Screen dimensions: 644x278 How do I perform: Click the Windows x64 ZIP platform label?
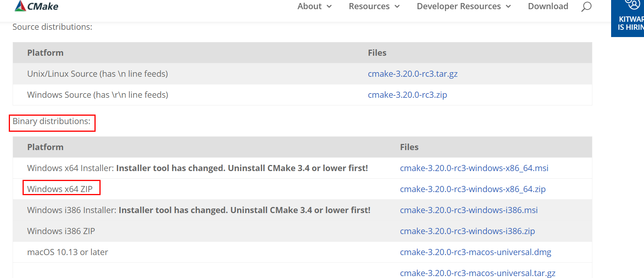[60, 189]
